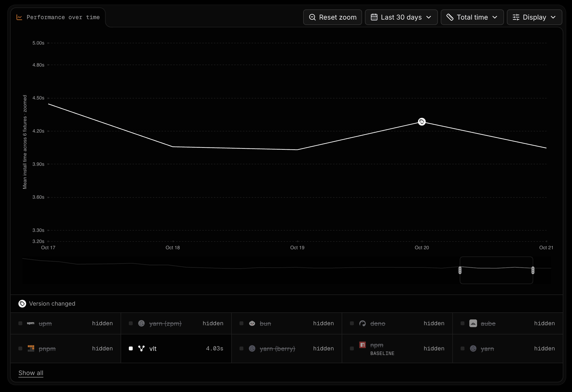Screen dimensions: 572x392
Task: Toggle the pnpm series checkbox
Action: pyautogui.click(x=20, y=348)
